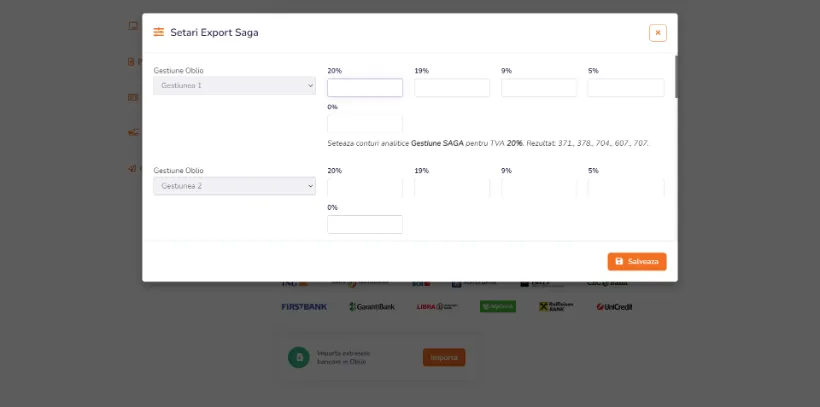Image resolution: width=820 pixels, height=407 pixels.
Task: Open the Gestiunea 2 dropdown
Action: tap(234, 186)
